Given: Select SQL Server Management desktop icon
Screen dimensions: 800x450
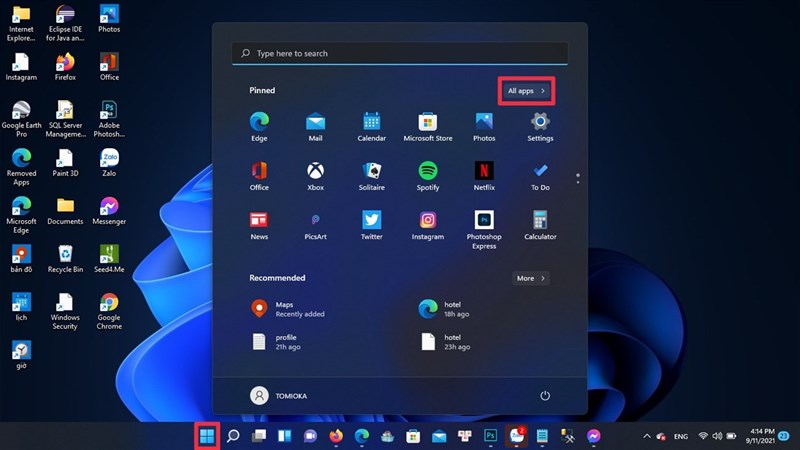Looking at the screenshot, I should point(65,119).
